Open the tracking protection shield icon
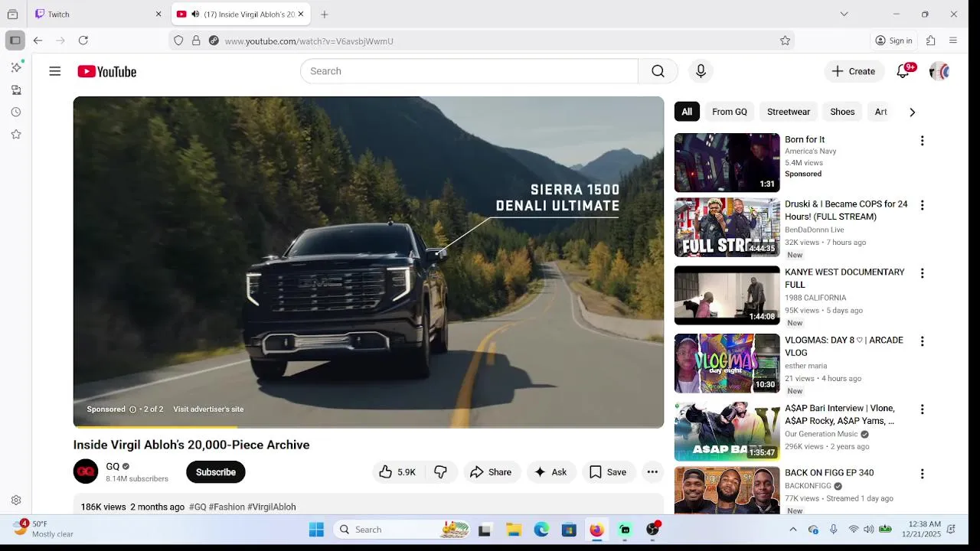Screen dimensions: 980x551 (x=178, y=41)
